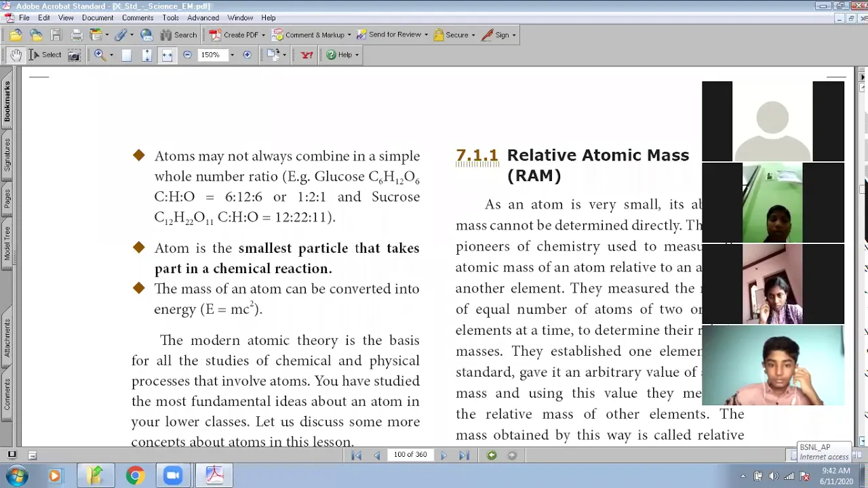Expand the Send for Review dropdown arrow
The image size is (868, 488).
point(426,35)
